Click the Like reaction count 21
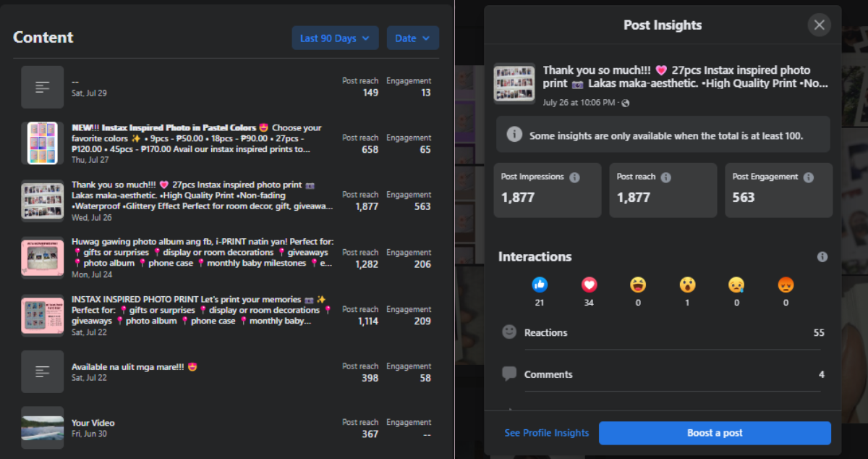 tap(540, 303)
